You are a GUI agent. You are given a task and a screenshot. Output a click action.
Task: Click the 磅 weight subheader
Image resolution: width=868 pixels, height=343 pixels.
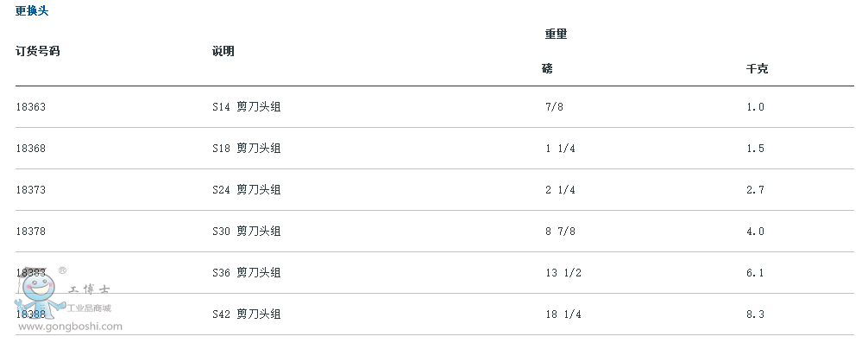point(548,69)
